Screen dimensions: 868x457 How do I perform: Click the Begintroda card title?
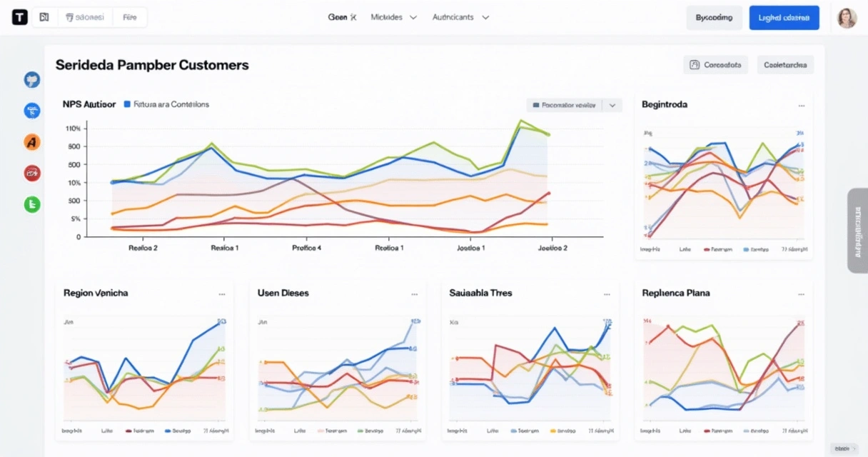665,104
